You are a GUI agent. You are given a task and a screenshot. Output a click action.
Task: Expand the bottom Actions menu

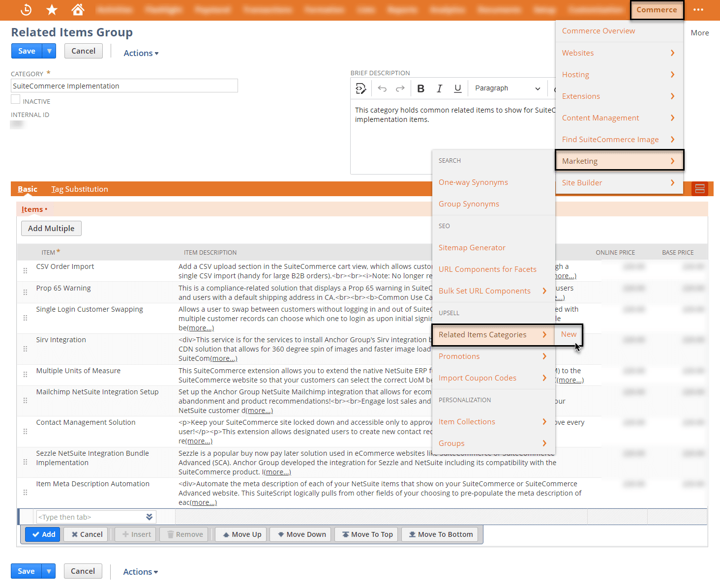[140, 572]
